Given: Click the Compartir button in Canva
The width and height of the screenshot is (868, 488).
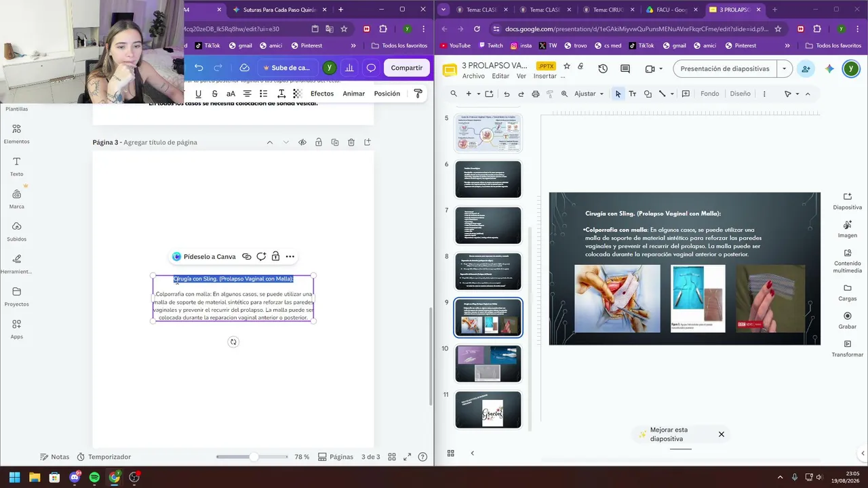Looking at the screenshot, I should 407,68.
